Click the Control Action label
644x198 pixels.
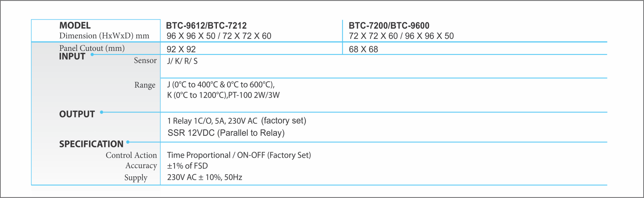pyautogui.click(x=131, y=155)
